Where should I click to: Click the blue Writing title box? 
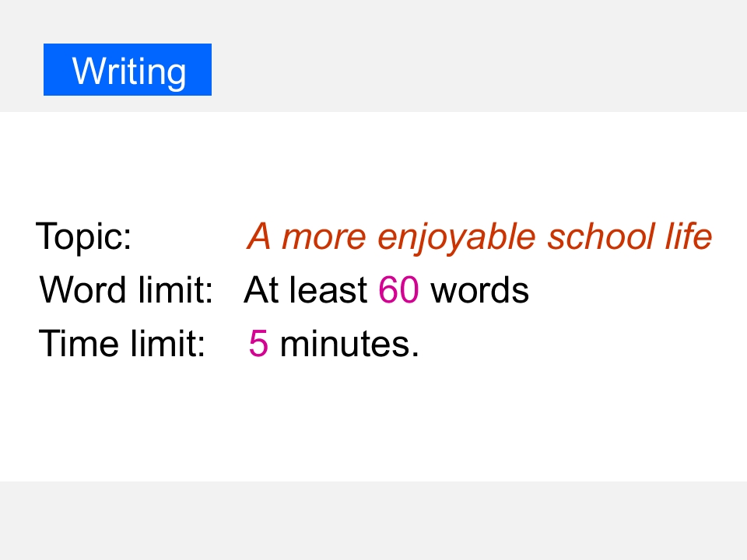(128, 70)
